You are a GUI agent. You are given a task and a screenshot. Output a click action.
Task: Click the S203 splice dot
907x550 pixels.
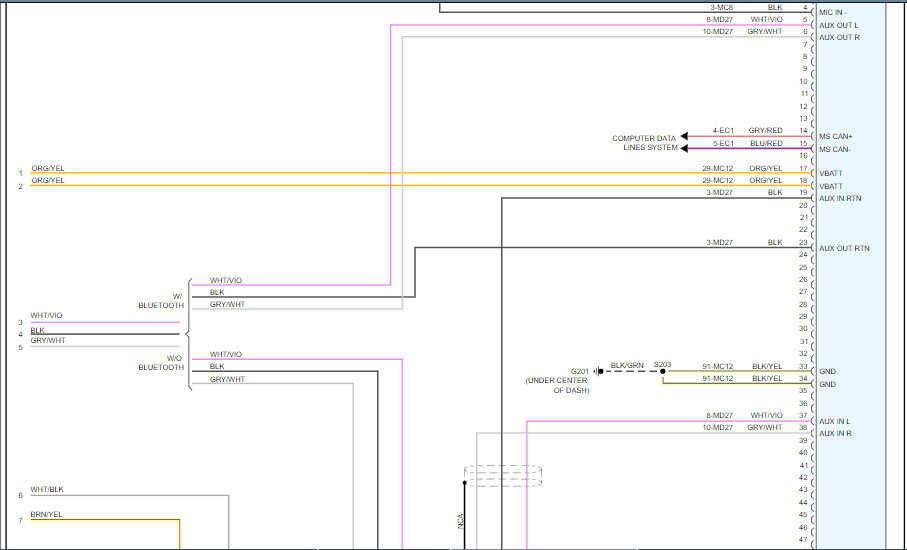(x=662, y=371)
